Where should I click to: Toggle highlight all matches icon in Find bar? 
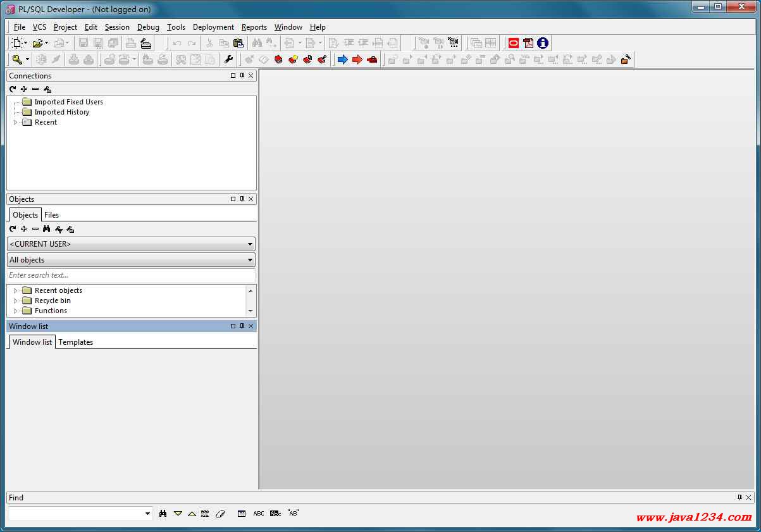(205, 514)
